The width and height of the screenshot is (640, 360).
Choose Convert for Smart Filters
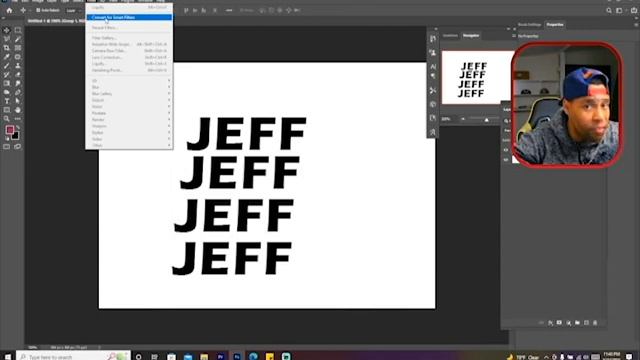click(x=130, y=18)
